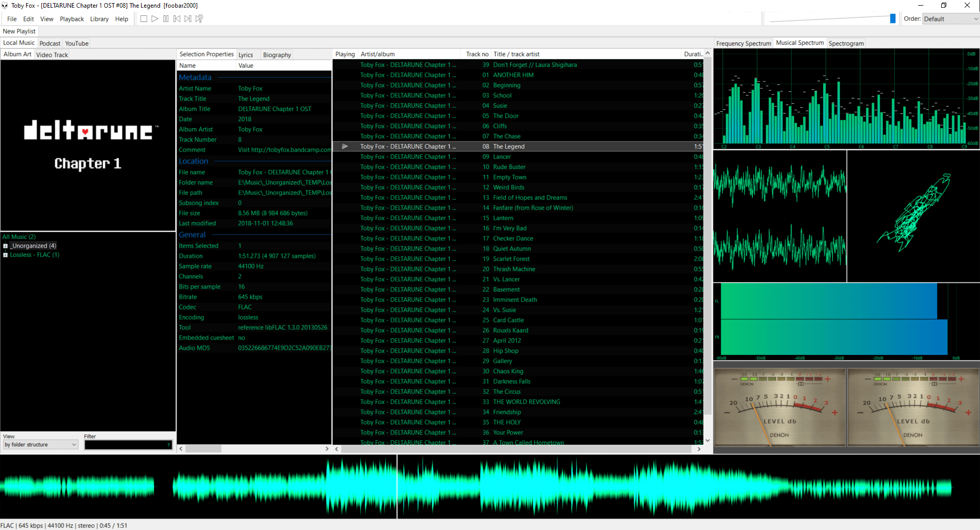This screenshot has height=530, width=980.
Task: Open the Lyrics tab
Action: (x=246, y=55)
